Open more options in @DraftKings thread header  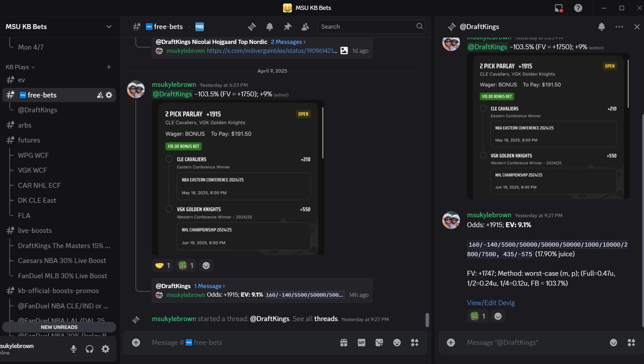pos(619,27)
